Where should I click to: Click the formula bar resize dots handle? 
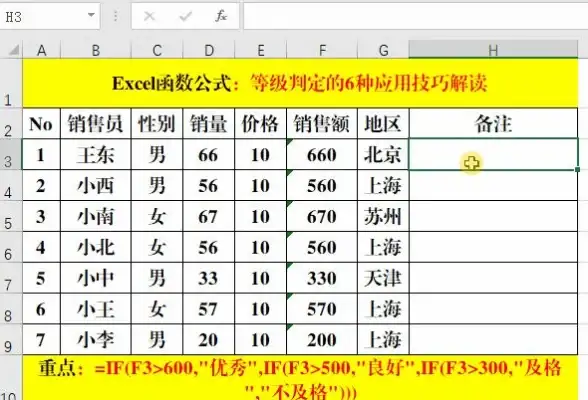click(116, 16)
